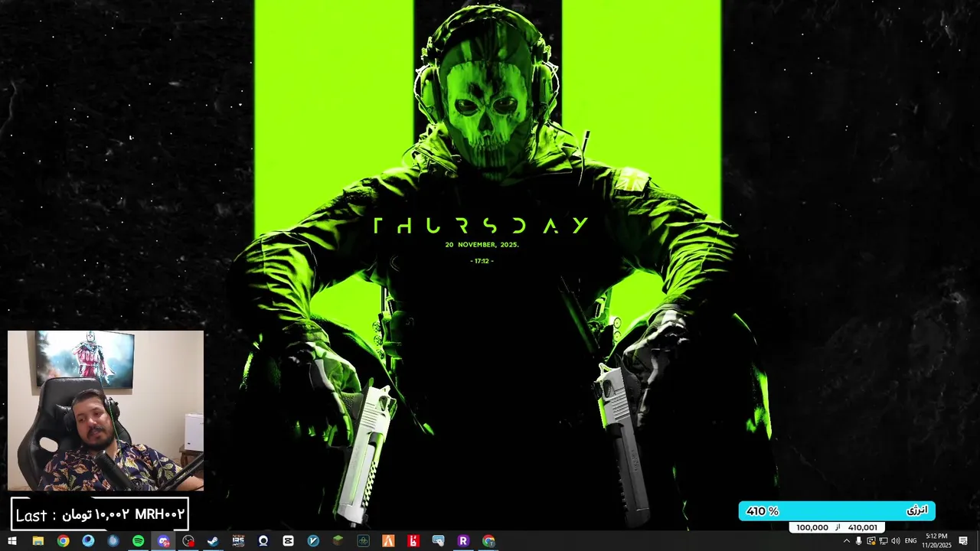Open the blue V-checkmark app icon
This screenshot has height=551, width=980.
[313, 541]
